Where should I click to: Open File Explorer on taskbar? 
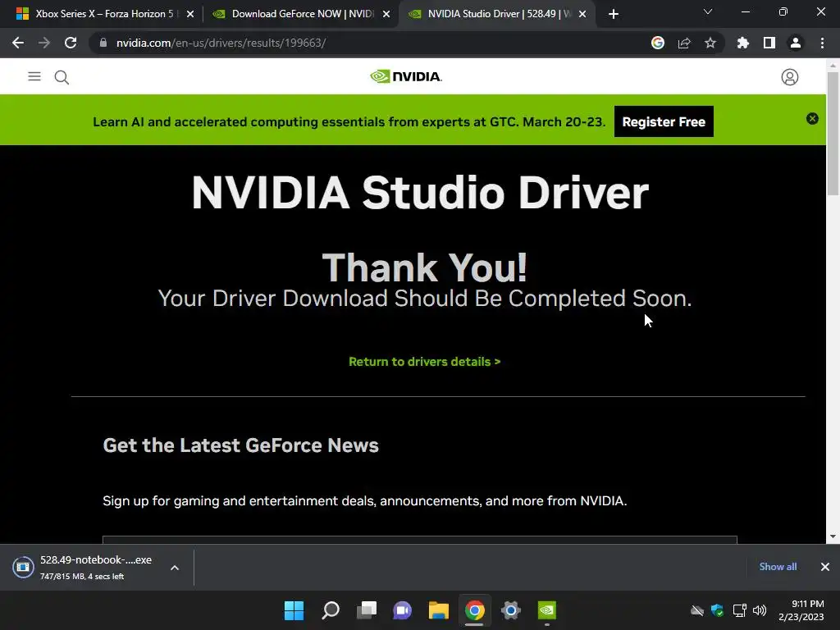click(438, 610)
